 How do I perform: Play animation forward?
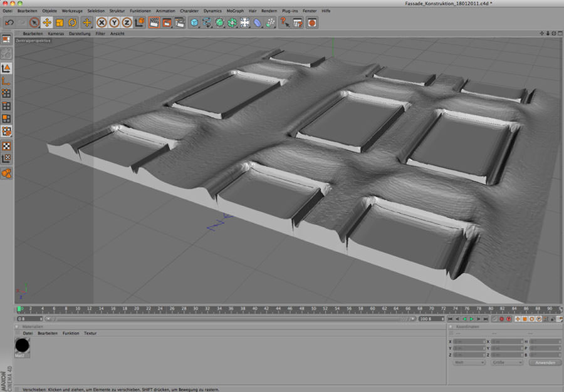coord(471,319)
